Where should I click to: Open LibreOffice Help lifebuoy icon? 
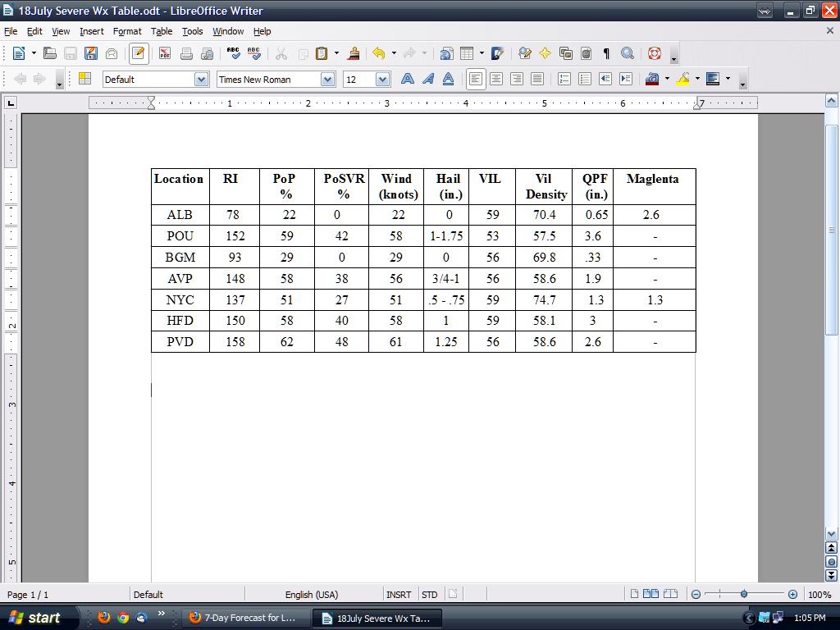[x=654, y=53]
